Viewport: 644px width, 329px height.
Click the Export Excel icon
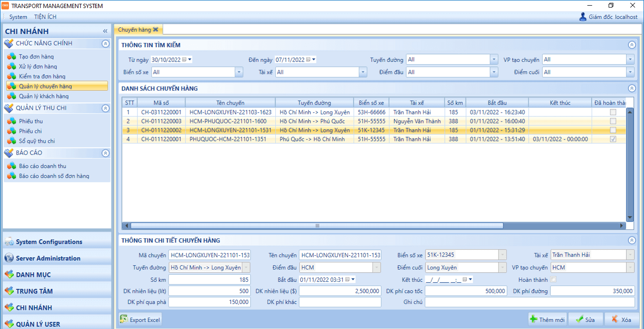click(x=124, y=320)
